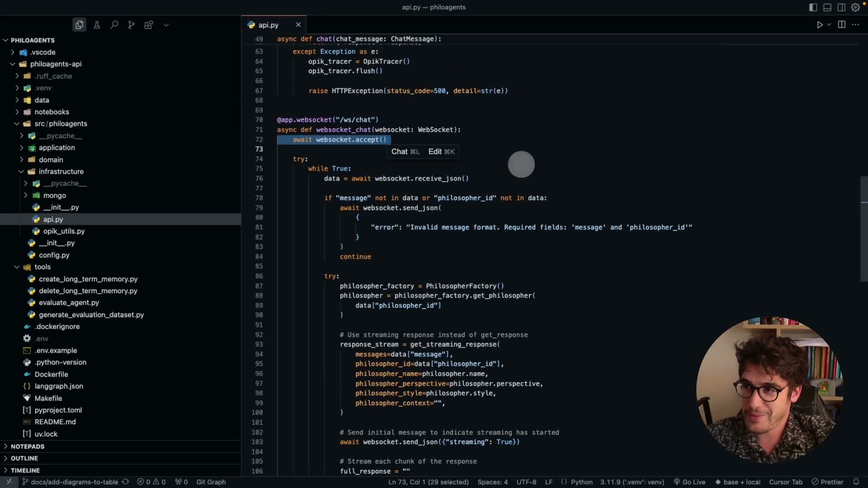Open the Python language mode selector
Screen dimensions: 868x488
click(581, 482)
